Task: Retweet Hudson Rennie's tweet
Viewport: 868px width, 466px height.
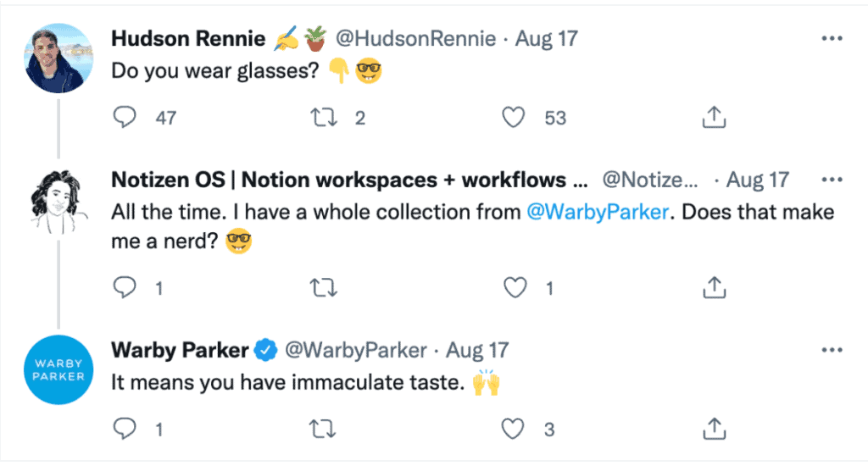Action: 323,118
